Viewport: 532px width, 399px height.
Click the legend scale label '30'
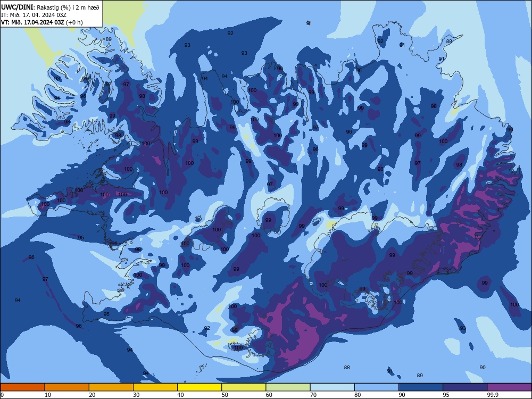pos(136,395)
